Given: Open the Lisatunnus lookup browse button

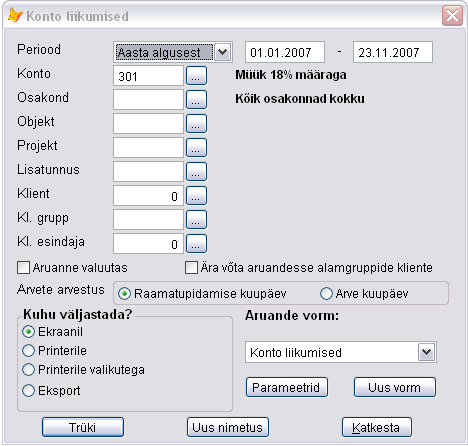Looking at the screenshot, I should [196, 171].
